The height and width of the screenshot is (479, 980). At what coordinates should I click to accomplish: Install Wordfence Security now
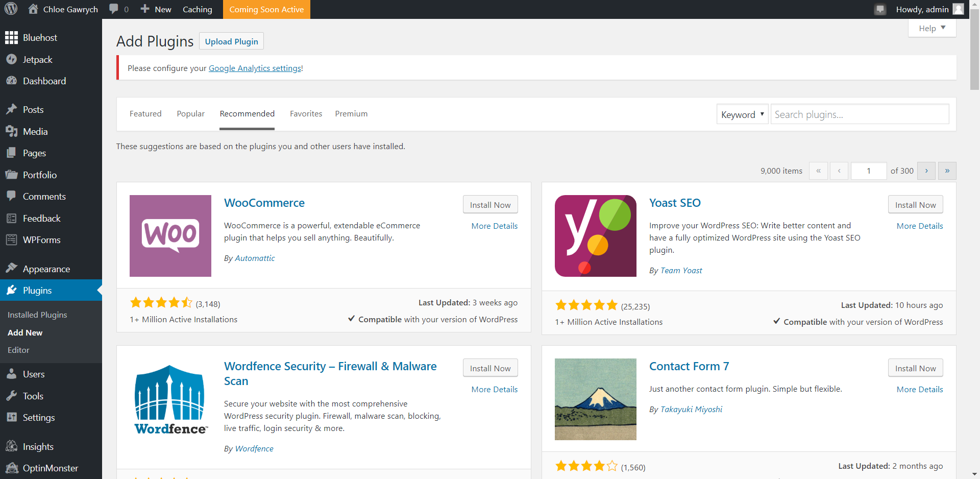tap(491, 368)
